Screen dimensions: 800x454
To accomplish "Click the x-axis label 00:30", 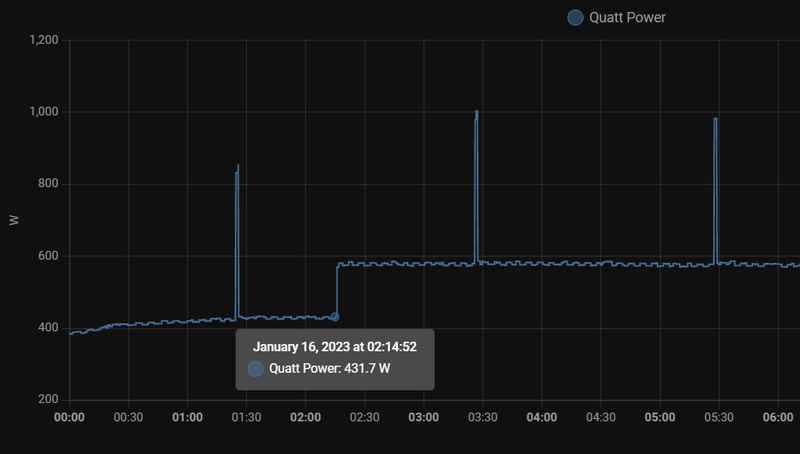I will point(128,417).
